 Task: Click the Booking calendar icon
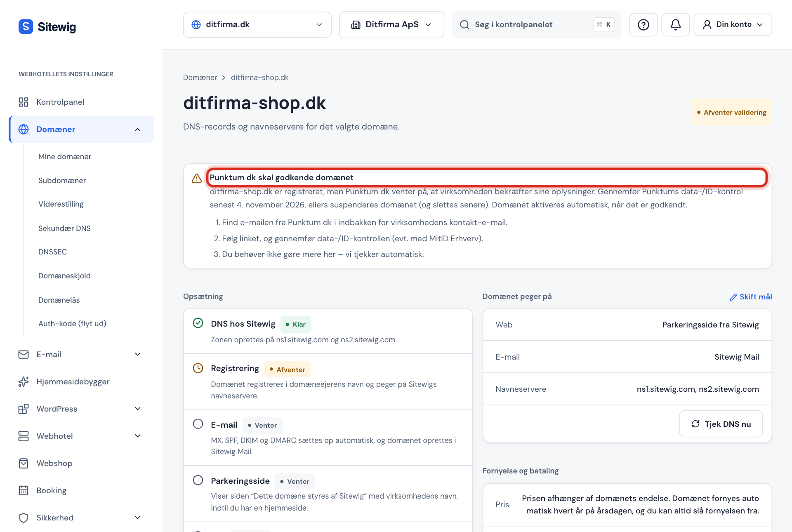[x=24, y=490]
